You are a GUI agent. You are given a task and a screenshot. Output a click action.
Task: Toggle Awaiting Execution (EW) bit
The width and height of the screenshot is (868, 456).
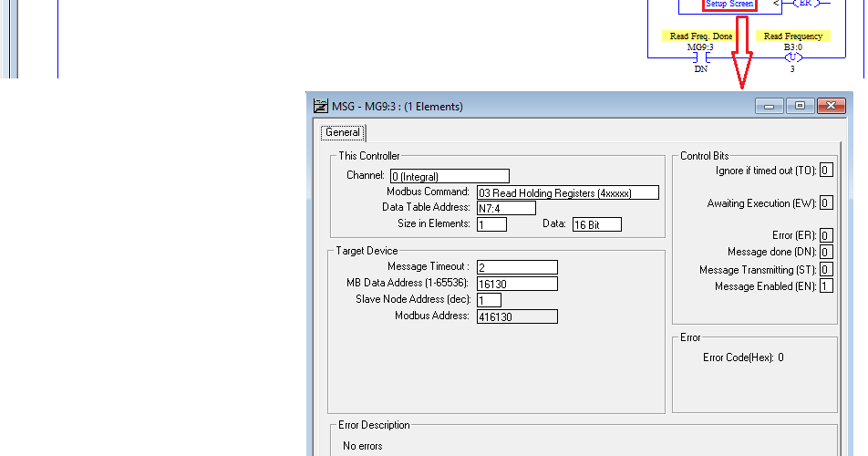pyautogui.click(x=826, y=203)
